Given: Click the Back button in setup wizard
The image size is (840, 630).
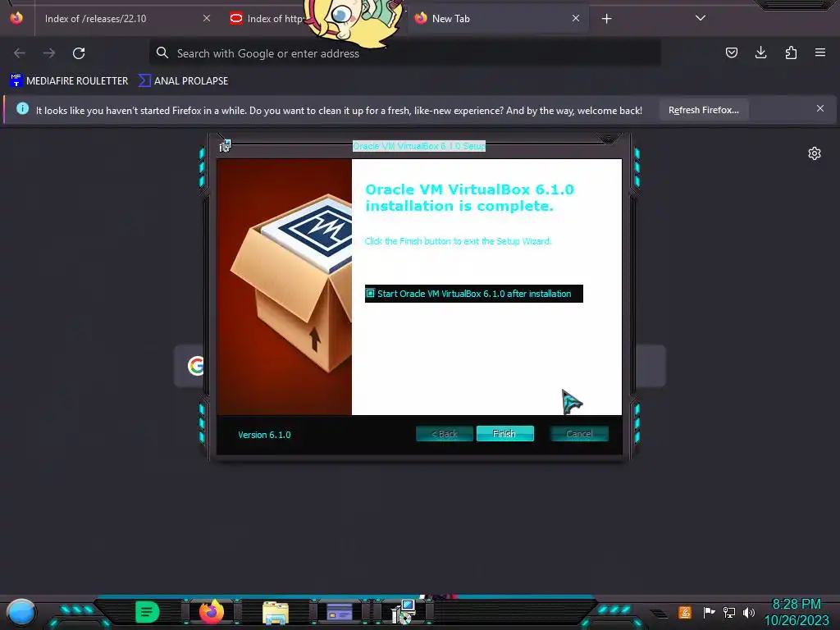Looking at the screenshot, I should tap(444, 433).
